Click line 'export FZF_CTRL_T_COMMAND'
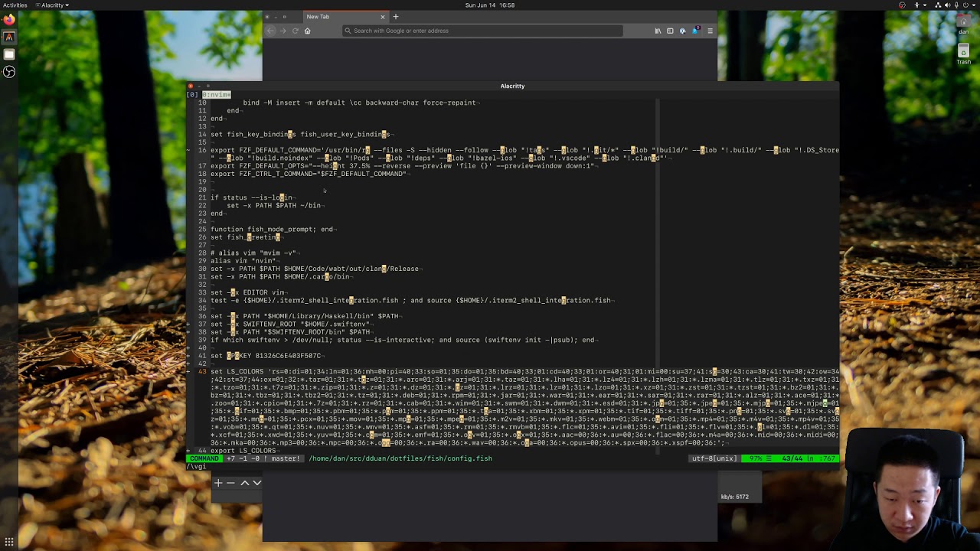This screenshot has width=980, height=551. [309, 174]
